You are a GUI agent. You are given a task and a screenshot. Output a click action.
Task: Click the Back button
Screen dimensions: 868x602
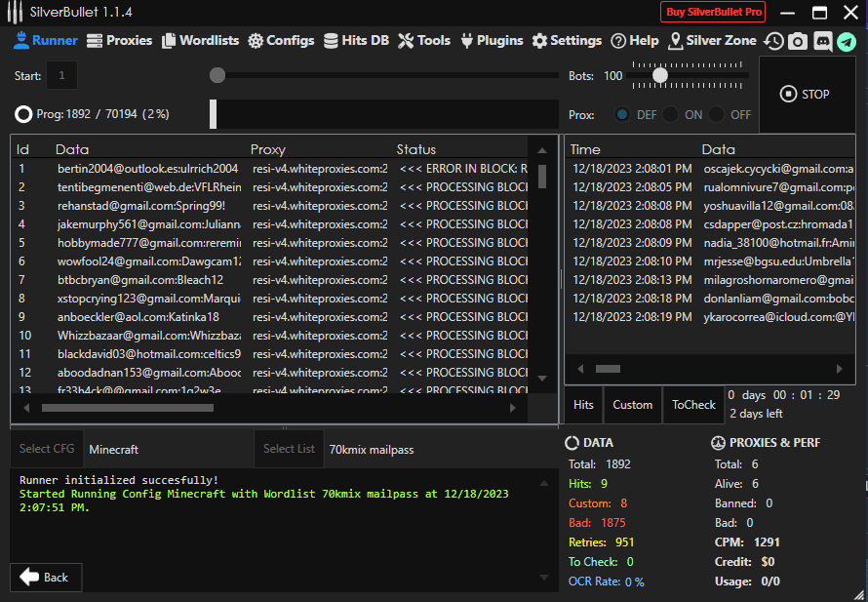point(45,577)
